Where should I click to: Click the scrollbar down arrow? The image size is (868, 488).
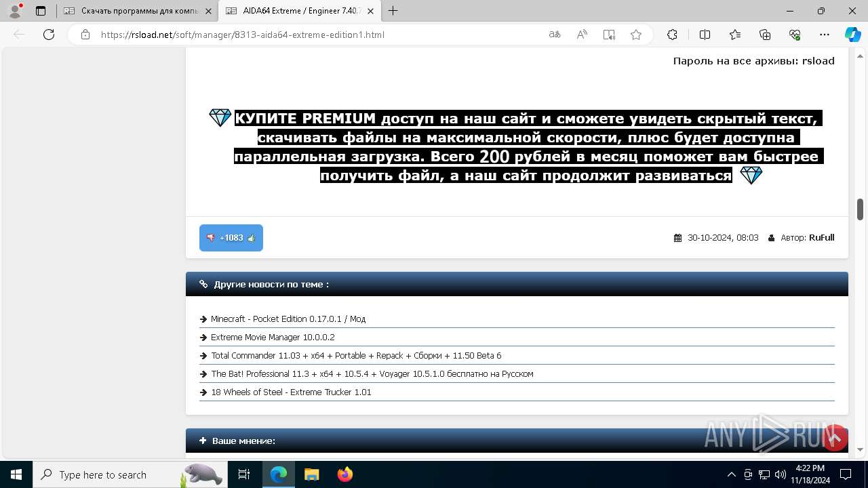pos(860,449)
